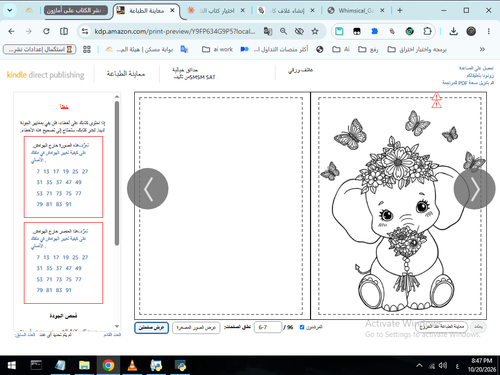
Task: Open VLC media player from the taskbar
Action: 132,366
